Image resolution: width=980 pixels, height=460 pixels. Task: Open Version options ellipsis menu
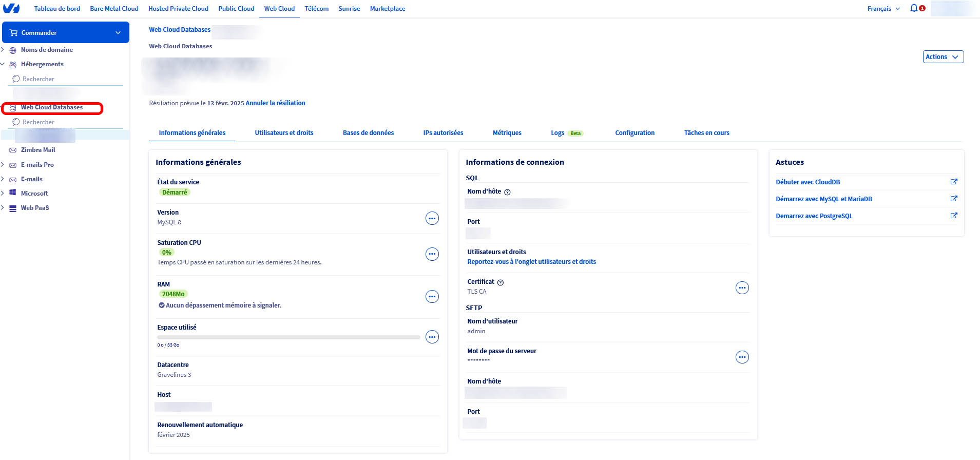(x=432, y=219)
